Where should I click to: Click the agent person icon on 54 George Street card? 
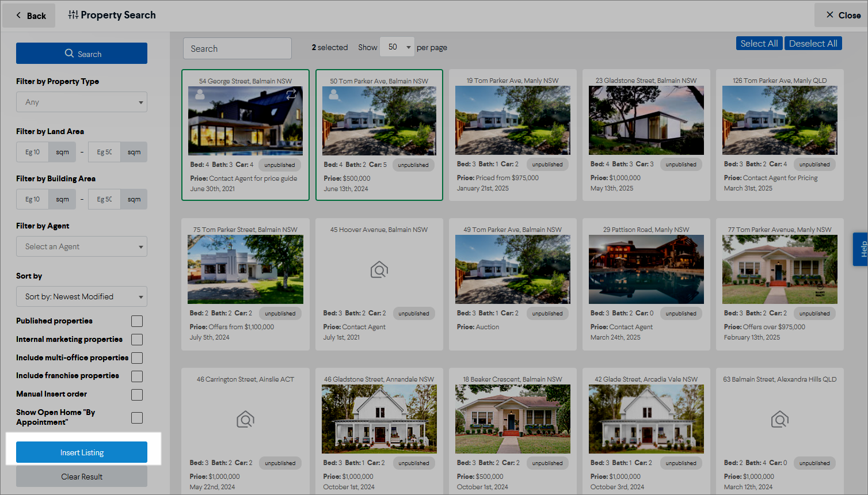(200, 95)
